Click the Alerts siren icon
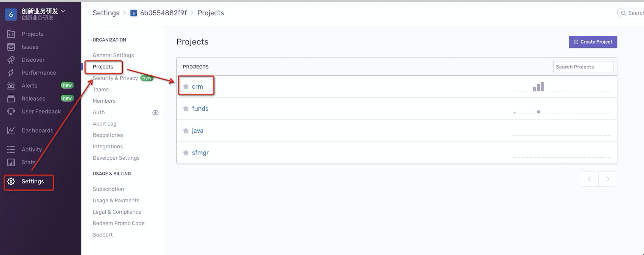 pos(11,86)
